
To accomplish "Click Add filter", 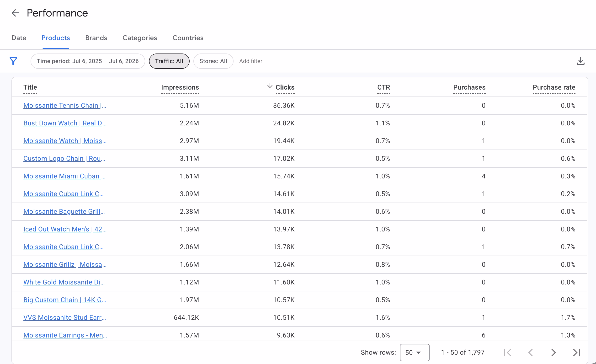I will pyautogui.click(x=250, y=61).
